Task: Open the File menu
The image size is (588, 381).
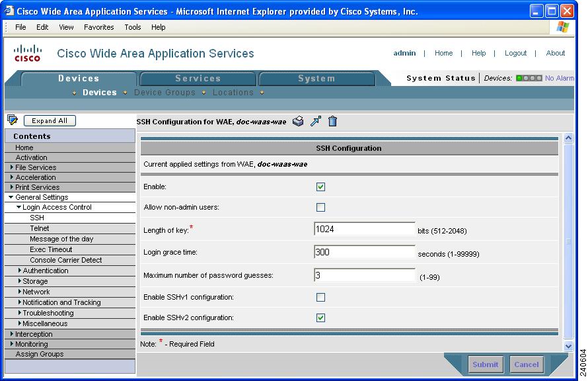Action: coord(20,27)
